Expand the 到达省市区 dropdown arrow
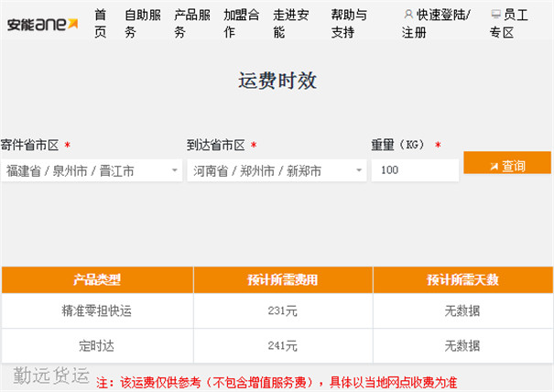The image size is (554, 392). click(x=359, y=170)
